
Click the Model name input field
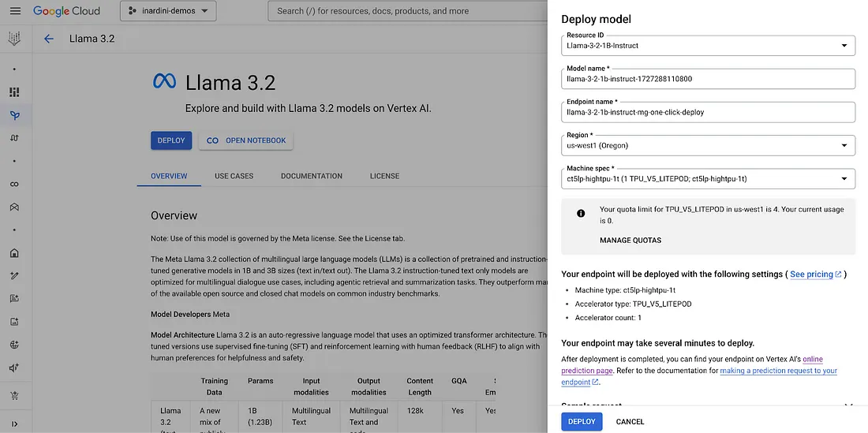[x=708, y=79]
